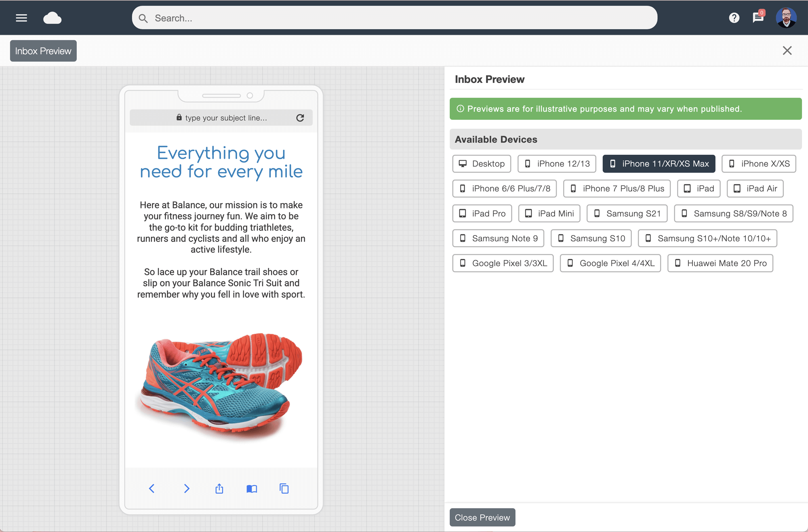Preview on Samsung S10
The width and height of the screenshot is (808, 532).
point(591,238)
